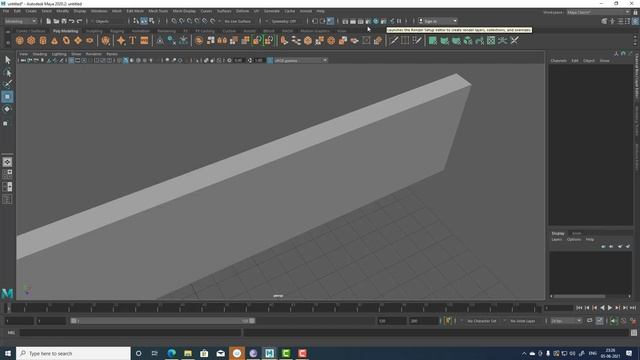Activate the Scale tool in toolbox
640x360 pixels.
tap(6, 123)
